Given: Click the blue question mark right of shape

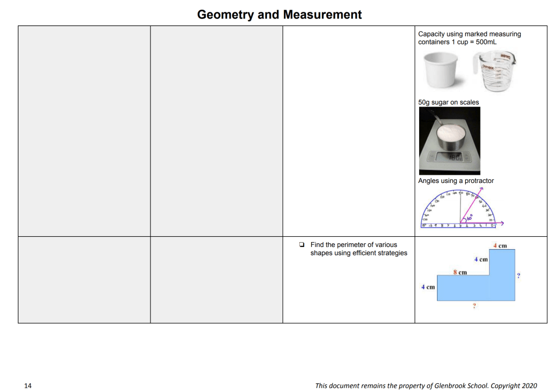Looking at the screenshot, I should (x=519, y=276).
